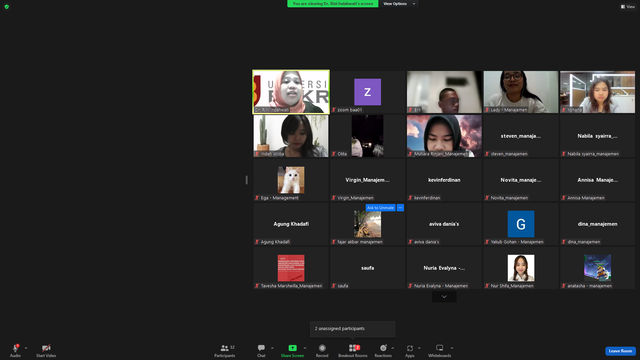Screen dimensions: 640x360
Task: Click the green Share Screen icon
Action: [293, 348]
